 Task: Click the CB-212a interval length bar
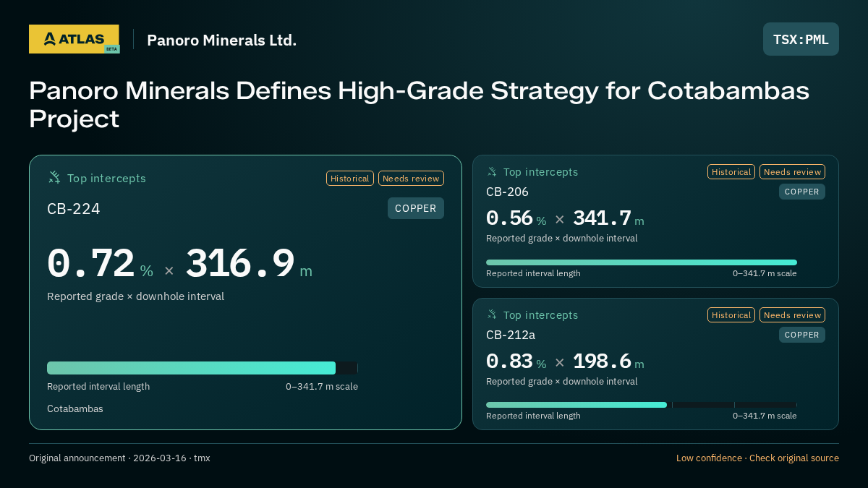click(642, 405)
